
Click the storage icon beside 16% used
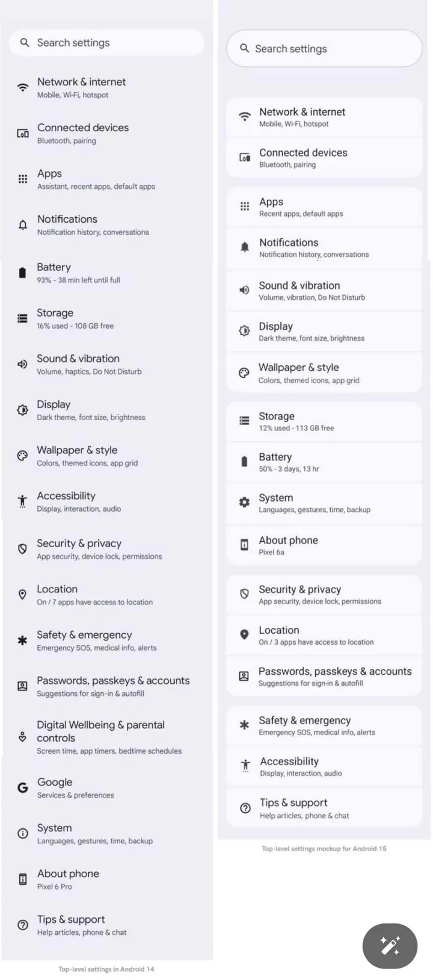[22, 318]
